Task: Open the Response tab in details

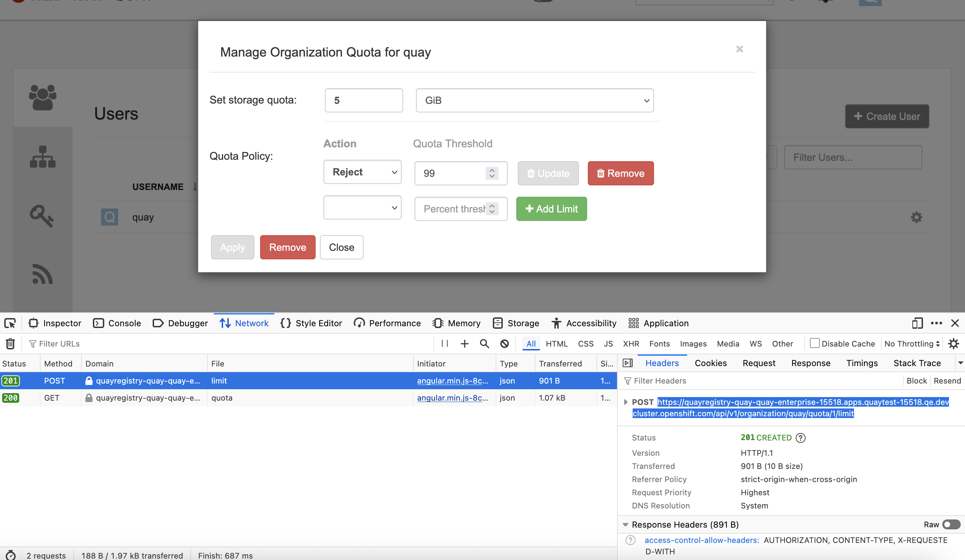Action: click(810, 363)
